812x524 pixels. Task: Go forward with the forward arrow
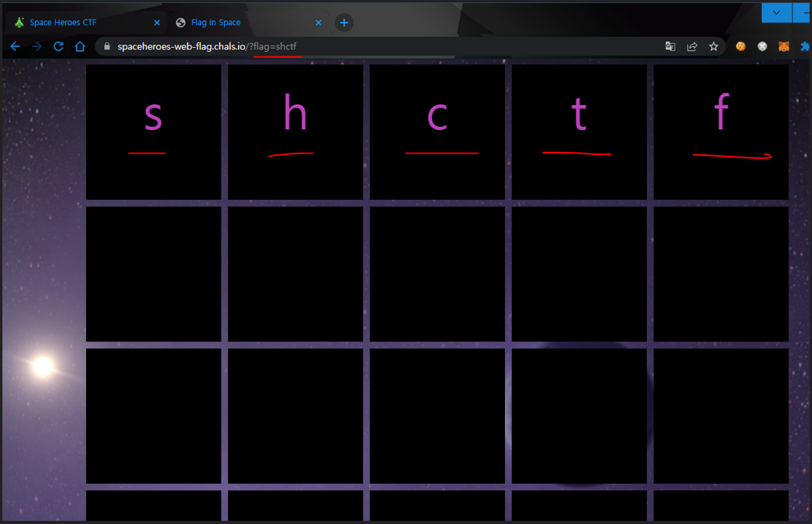(x=37, y=46)
